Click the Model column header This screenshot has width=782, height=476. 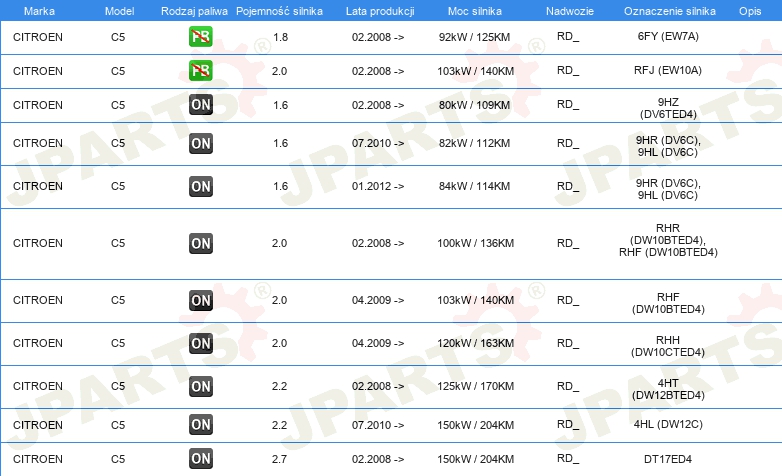coord(119,11)
